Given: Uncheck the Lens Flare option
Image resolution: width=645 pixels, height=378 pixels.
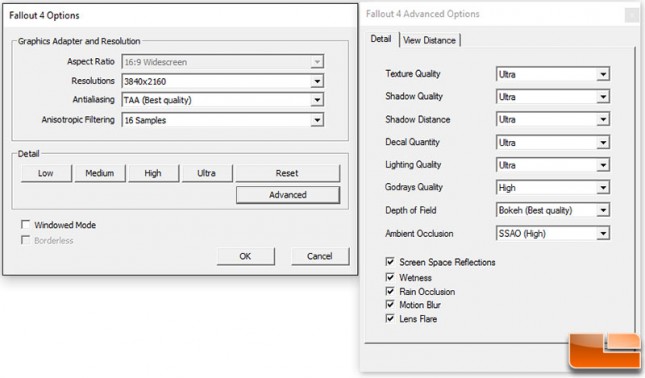Looking at the screenshot, I should [390, 318].
